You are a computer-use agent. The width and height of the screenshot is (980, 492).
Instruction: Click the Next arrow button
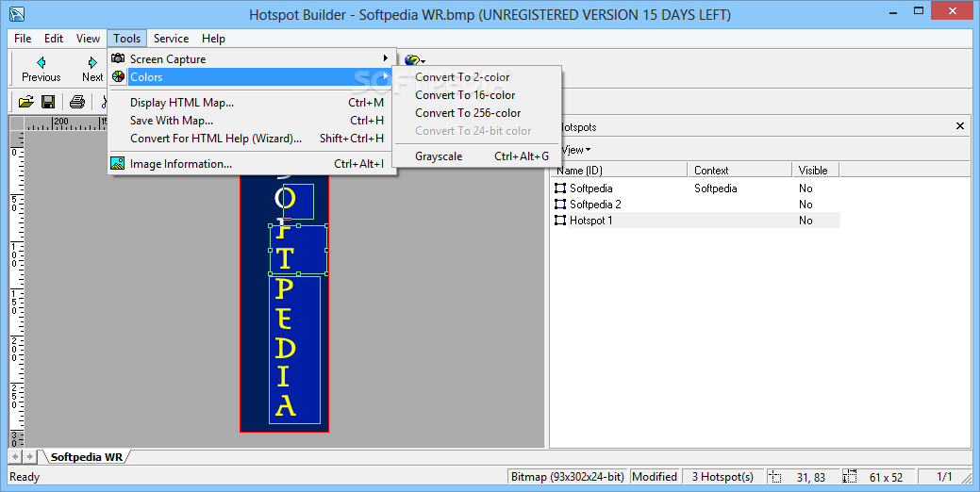[92, 69]
